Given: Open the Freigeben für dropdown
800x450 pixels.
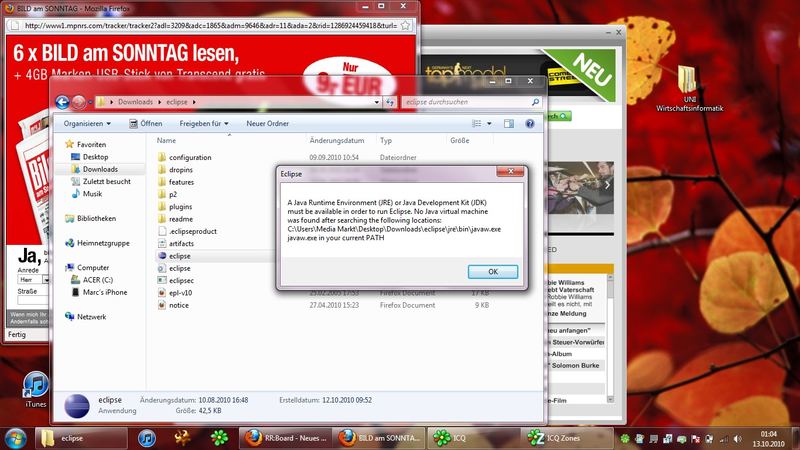Looking at the screenshot, I should click(x=204, y=123).
